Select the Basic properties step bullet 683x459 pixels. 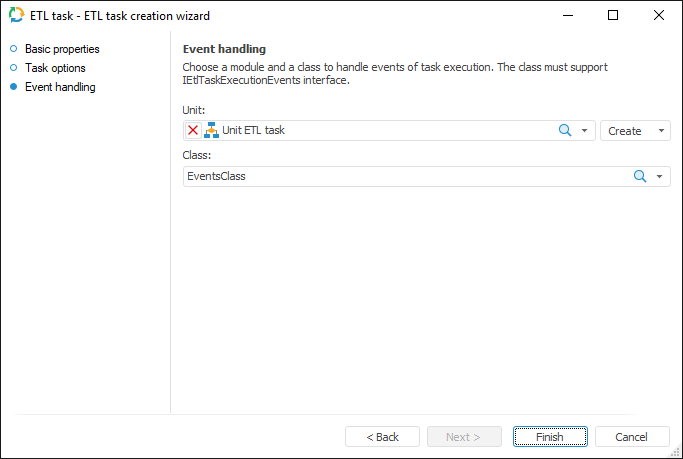click(14, 49)
